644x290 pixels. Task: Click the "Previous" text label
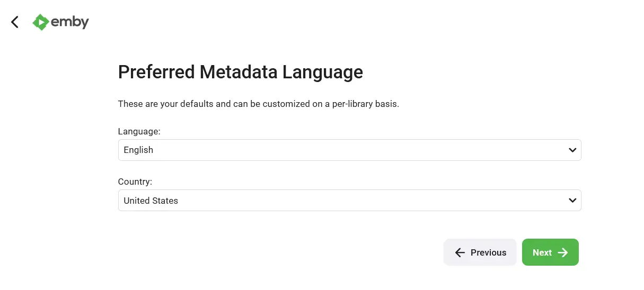tap(489, 252)
